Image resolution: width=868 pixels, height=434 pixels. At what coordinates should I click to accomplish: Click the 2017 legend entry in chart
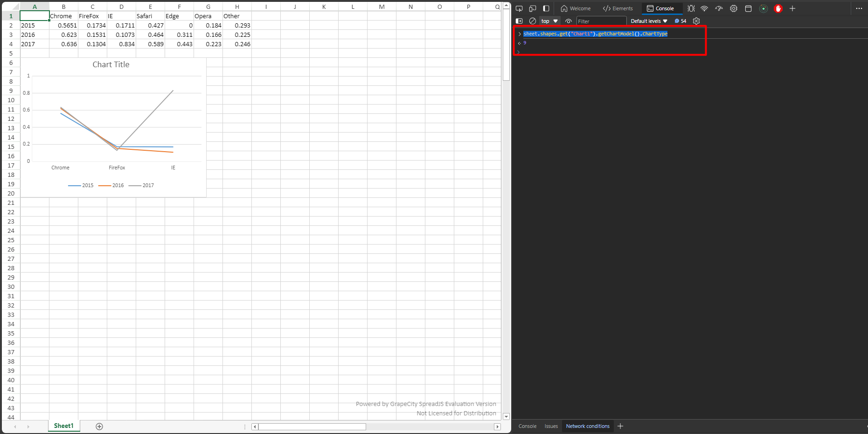141,185
